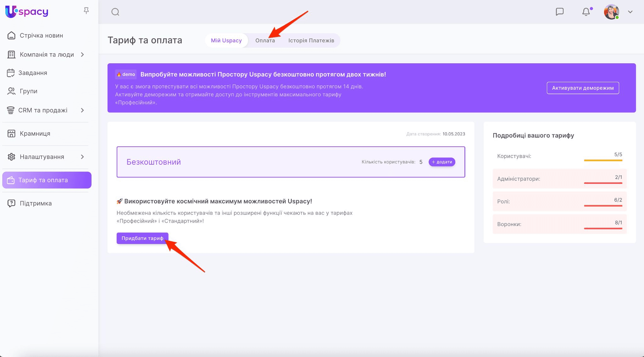Switch to the Оплата tab
The height and width of the screenshot is (357, 644).
pos(265,41)
